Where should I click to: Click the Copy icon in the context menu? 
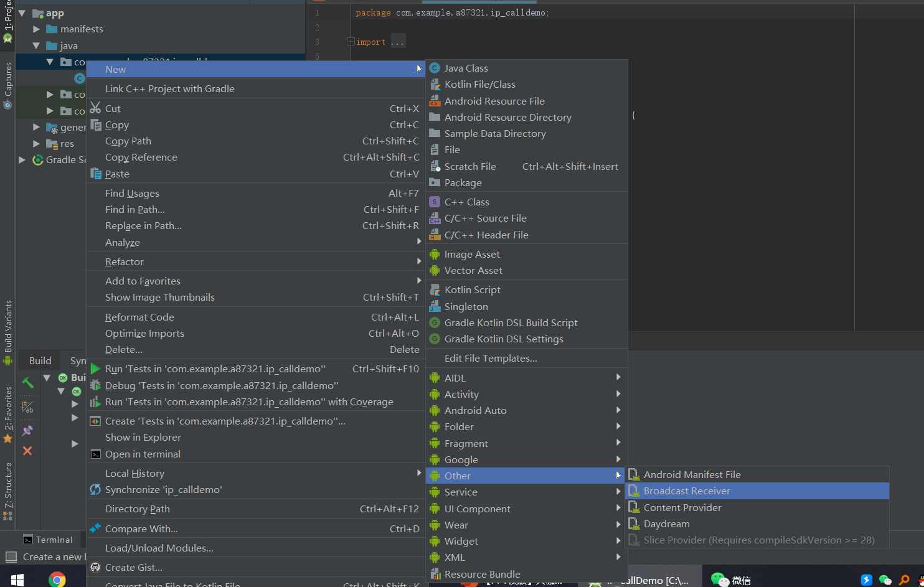click(95, 124)
